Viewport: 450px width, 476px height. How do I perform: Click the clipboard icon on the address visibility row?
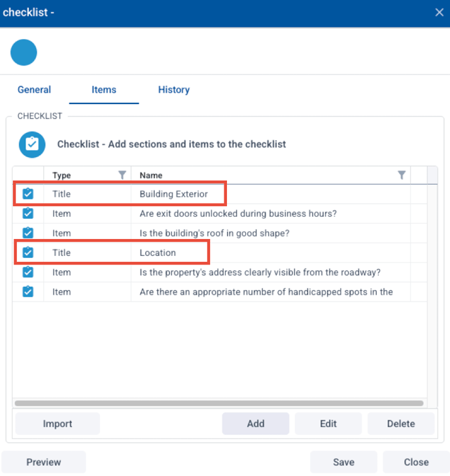27,272
